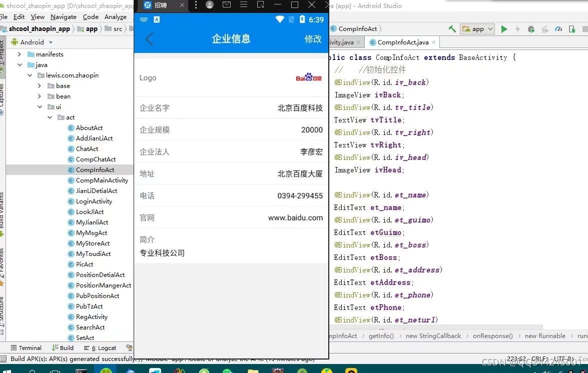Collapse the ui package

click(40, 106)
